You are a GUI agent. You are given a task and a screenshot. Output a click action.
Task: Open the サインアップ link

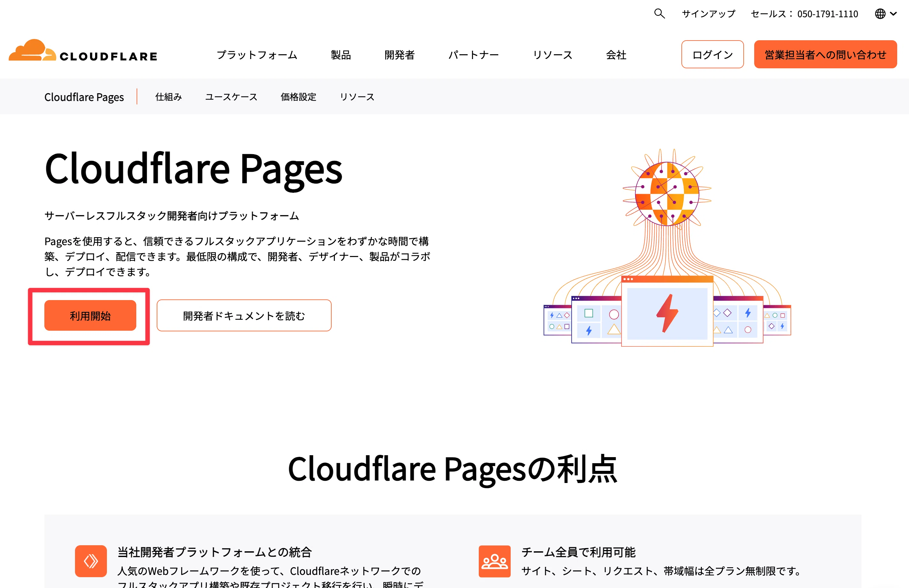point(709,14)
